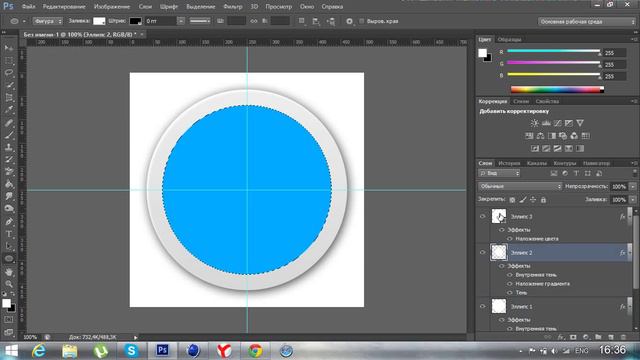The height and width of the screenshot is (360, 640).
Task: Create new group folder icon
Action: pos(598,337)
